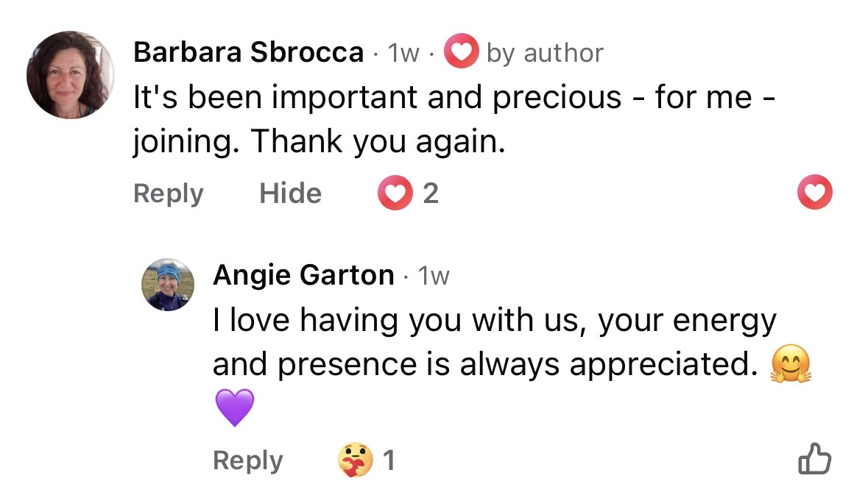
Task: Toggle the red love reaction on Barbara's comment
Action: [814, 193]
